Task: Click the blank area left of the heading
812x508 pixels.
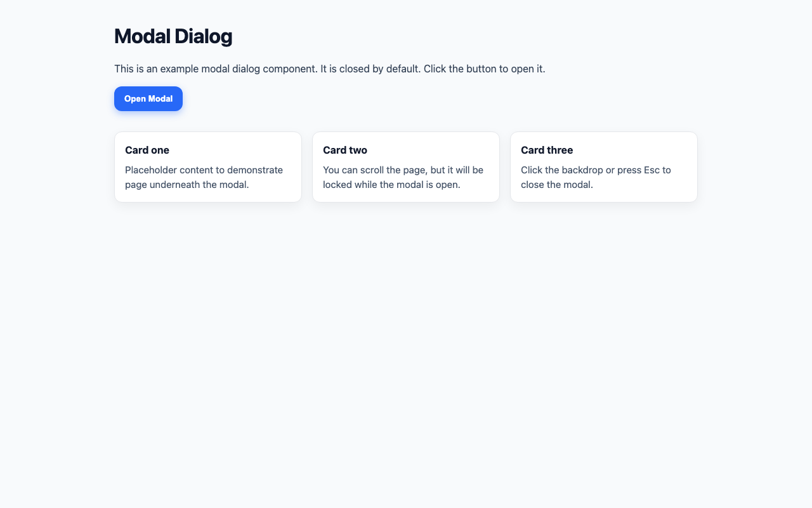Action: pos(57,36)
